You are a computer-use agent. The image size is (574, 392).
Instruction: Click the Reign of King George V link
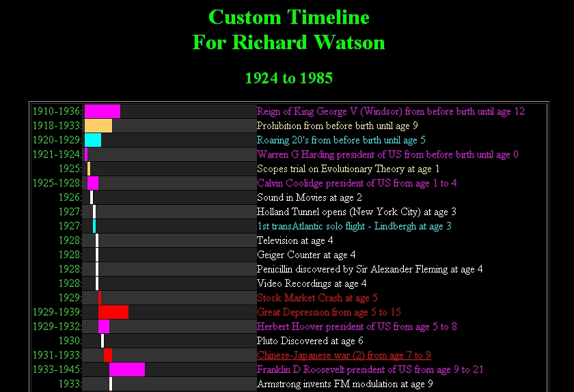click(x=390, y=111)
